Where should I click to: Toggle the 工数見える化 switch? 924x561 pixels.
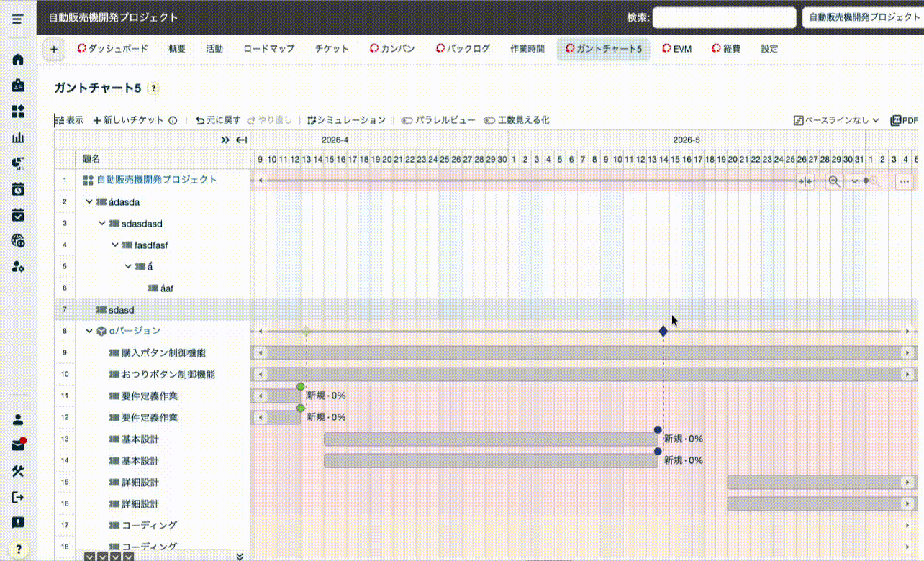coord(517,120)
